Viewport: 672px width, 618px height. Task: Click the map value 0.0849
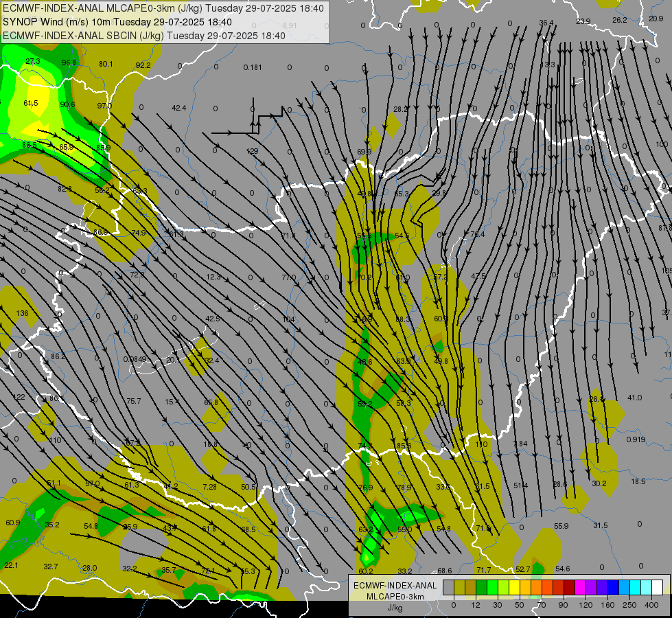click(135, 359)
